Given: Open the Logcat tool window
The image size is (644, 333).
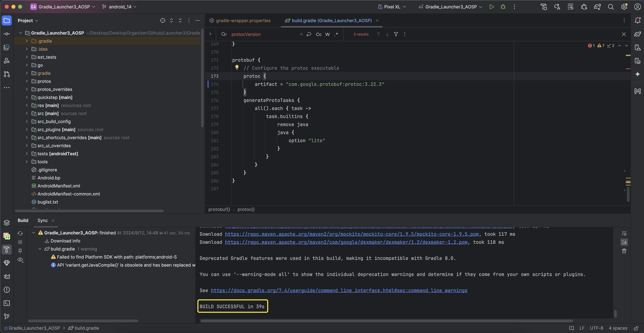Looking at the screenshot, I should click(x=7, y=276).
